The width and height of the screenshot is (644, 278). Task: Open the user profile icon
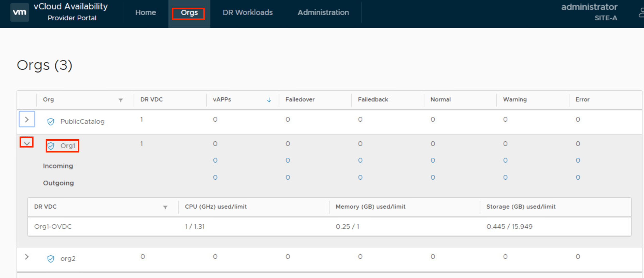coord(641,12)
